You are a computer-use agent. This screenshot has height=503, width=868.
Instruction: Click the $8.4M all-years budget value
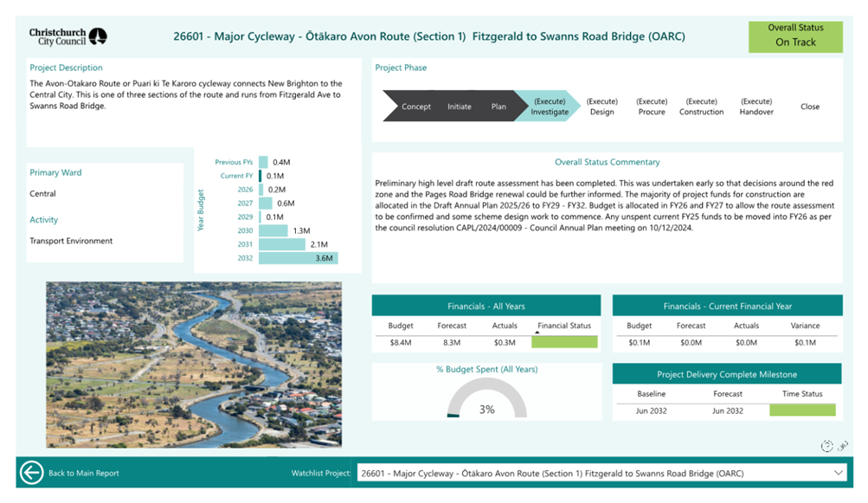[400, 342]
